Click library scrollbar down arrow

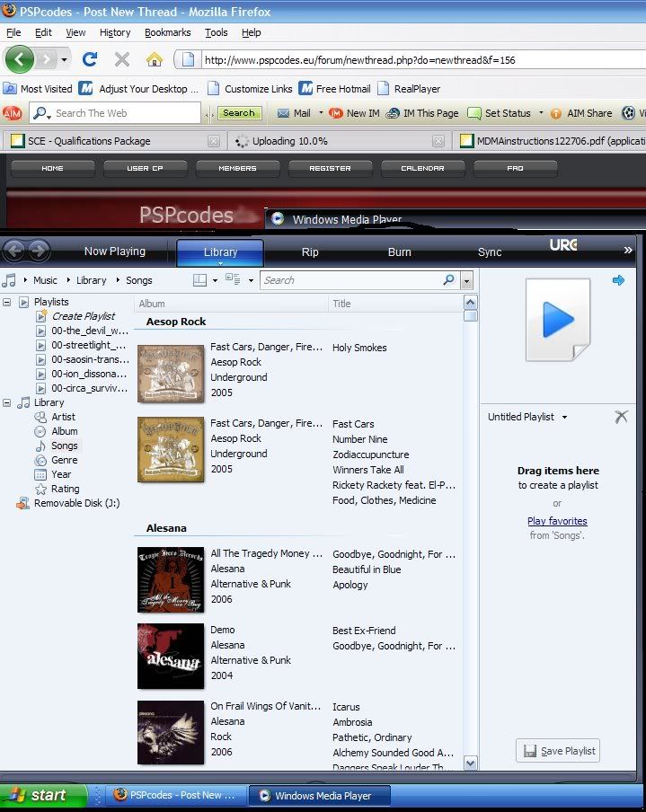(471, 763)
